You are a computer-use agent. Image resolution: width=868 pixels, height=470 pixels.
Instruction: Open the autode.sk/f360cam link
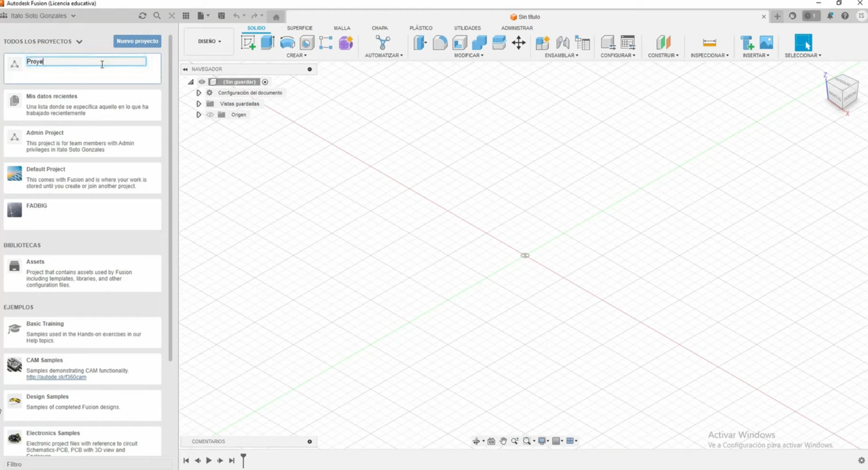coord(56,377)
